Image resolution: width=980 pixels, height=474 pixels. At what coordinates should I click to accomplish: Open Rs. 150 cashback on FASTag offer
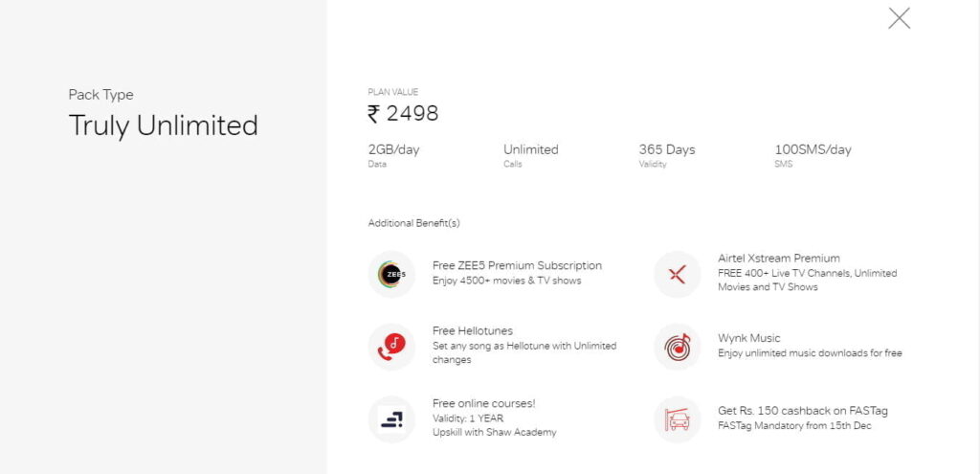click(x=803, y=411)
